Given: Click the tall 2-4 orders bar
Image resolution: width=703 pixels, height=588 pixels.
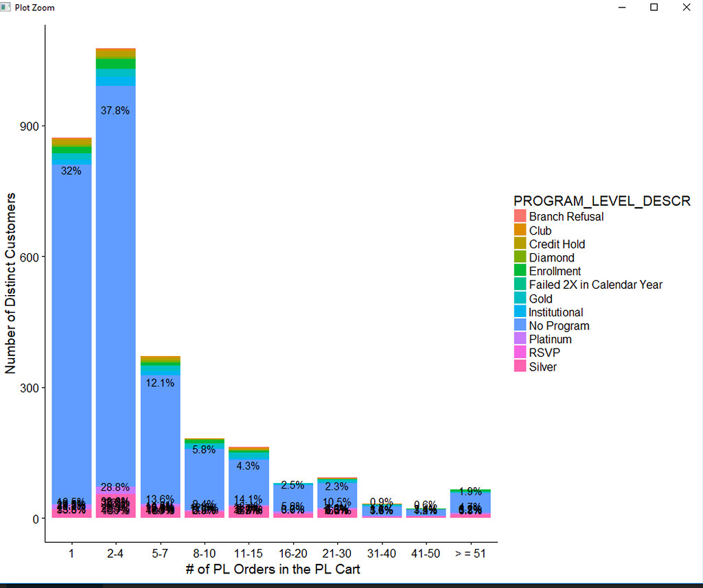Looking at the screenshot, I should tap(115, 283).
